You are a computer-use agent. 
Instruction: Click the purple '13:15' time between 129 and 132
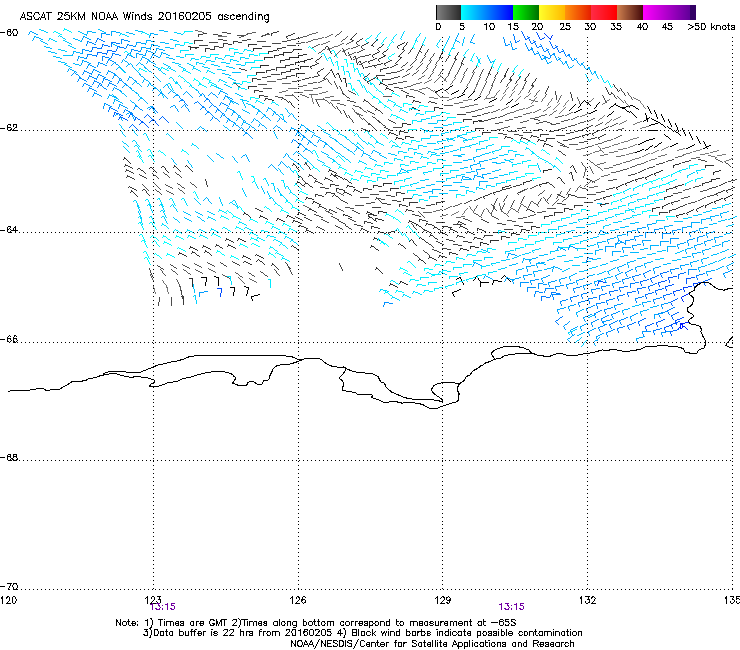(x=512, y=607)
